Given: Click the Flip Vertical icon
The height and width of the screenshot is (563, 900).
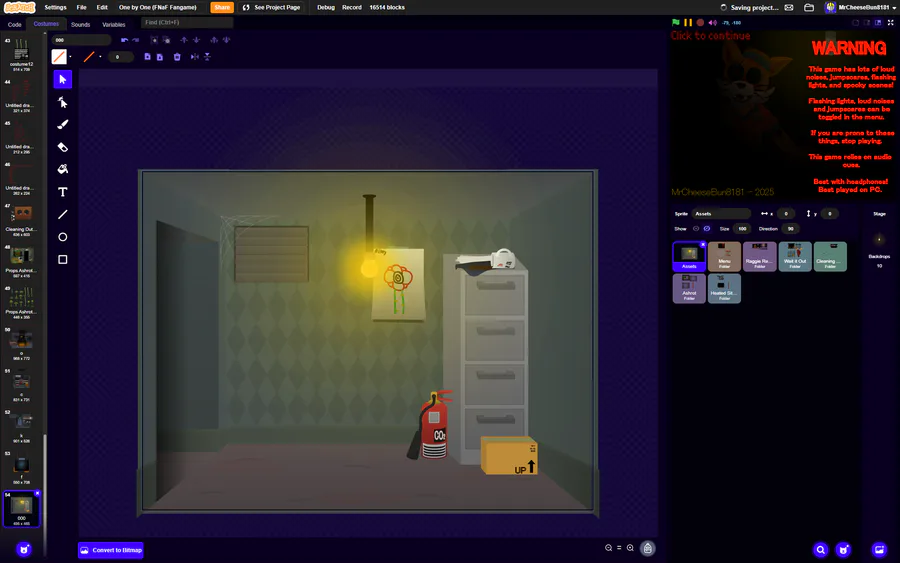Looking at the screenshot, I should [207, 57].
